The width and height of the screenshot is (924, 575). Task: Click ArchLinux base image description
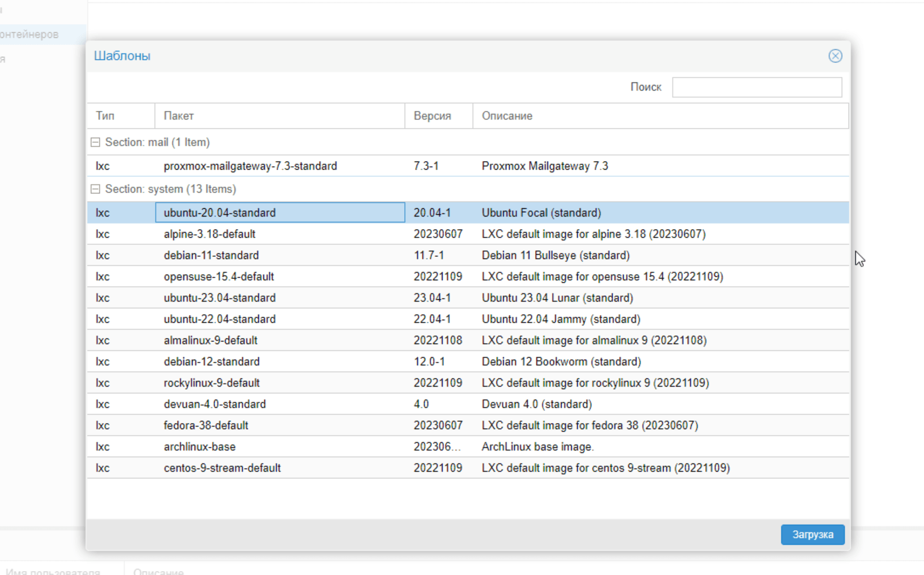coord(537,447)
